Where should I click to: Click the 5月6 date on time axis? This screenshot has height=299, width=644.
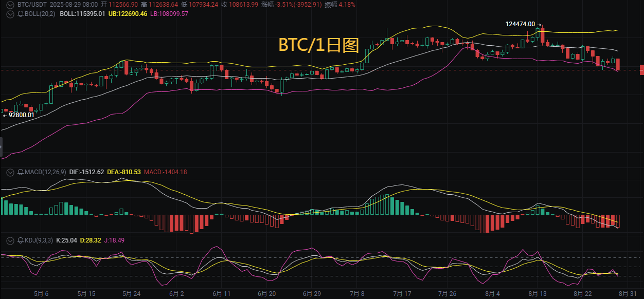tap(40, 294)
